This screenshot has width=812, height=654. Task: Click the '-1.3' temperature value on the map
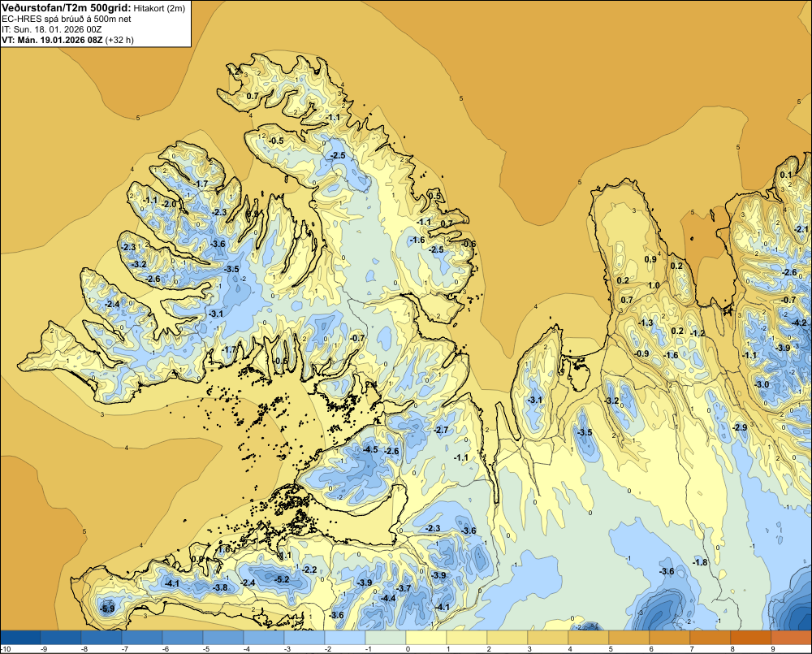tap(646, 323)
